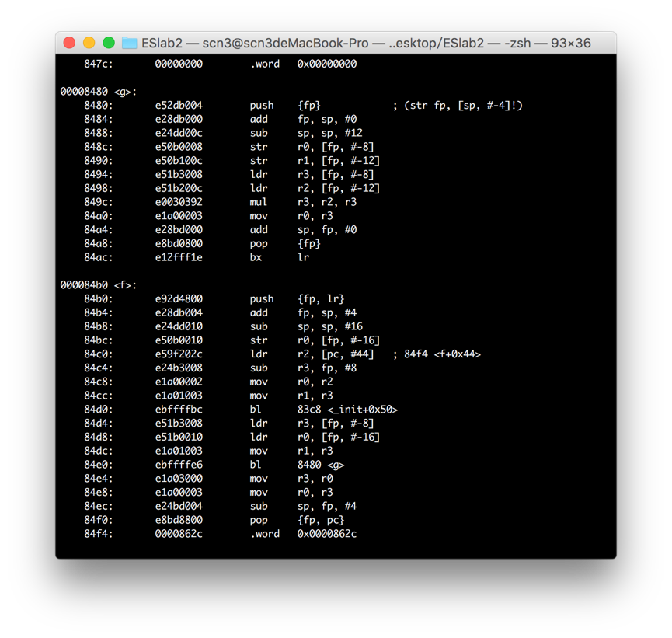This screenshot has height=638, width=672.
Task: Click the blue folder proxy icon in title bar
Action: click(130, 43)
